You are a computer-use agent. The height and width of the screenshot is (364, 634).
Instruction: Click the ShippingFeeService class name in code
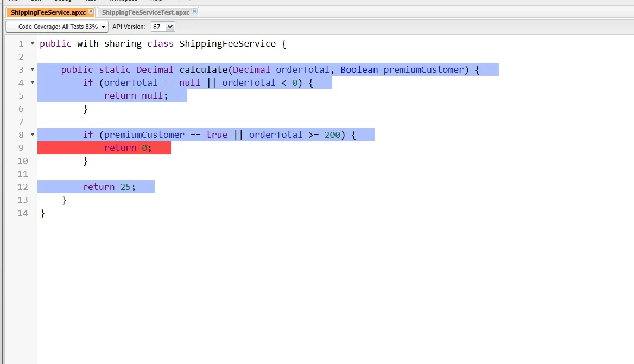coord(227,43)
